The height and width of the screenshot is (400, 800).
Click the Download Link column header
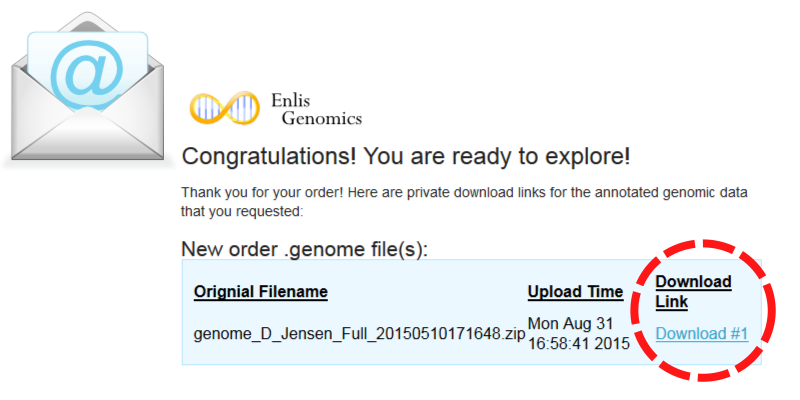[693, 291]
